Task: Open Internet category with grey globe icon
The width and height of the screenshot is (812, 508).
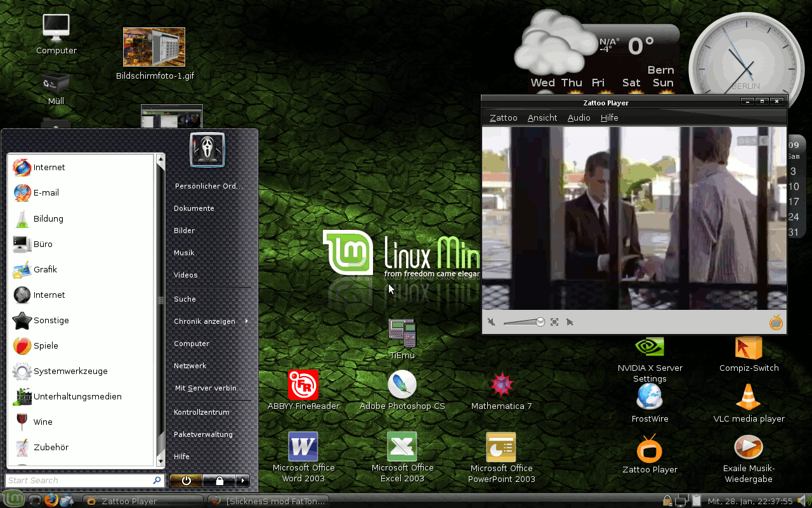Action: pyautogui.click(x=81, y=295)
